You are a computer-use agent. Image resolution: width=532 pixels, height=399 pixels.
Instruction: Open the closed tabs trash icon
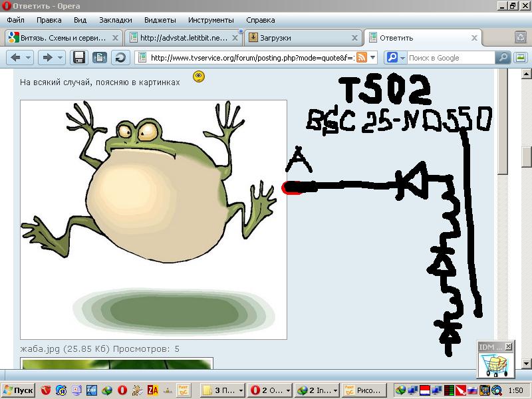click(519, 38)
